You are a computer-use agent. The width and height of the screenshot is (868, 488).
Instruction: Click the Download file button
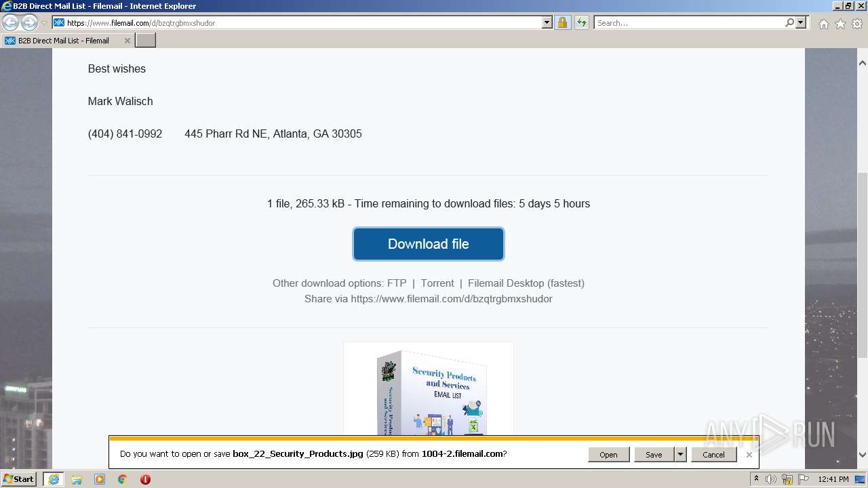429,244
